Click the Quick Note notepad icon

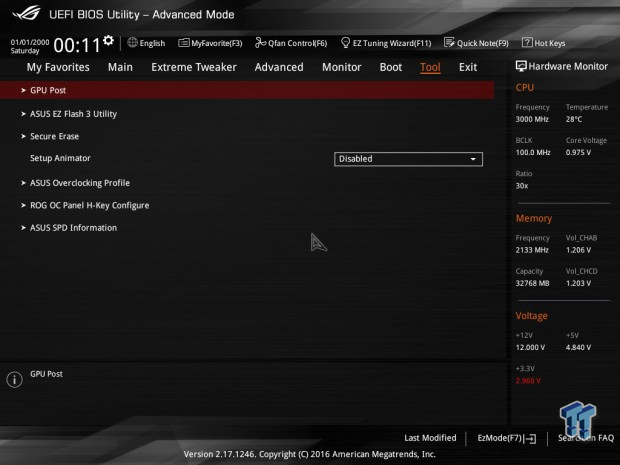pos(449,42)
